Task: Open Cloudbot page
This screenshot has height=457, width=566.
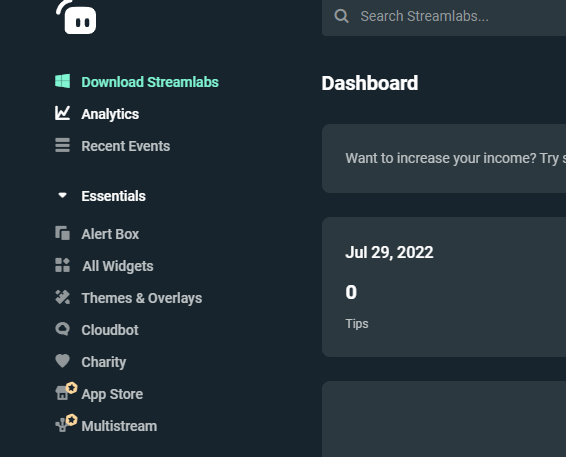Action: 110,330
